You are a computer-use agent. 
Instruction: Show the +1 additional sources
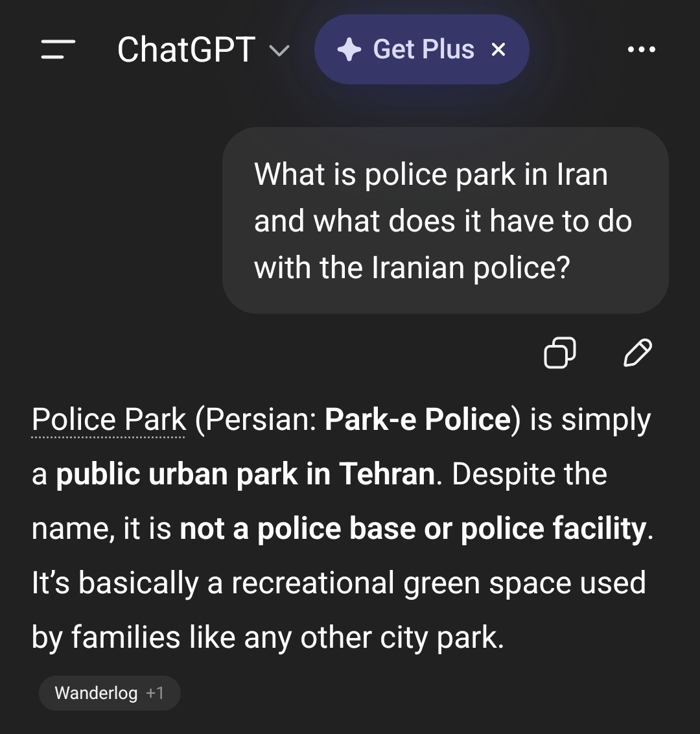pos(155,693)
